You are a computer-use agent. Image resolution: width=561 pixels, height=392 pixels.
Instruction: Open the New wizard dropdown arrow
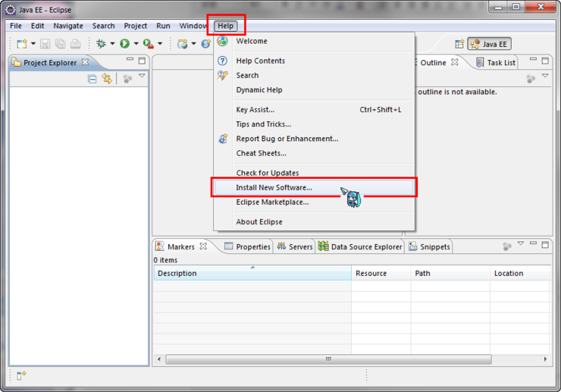tap(33, 44)
